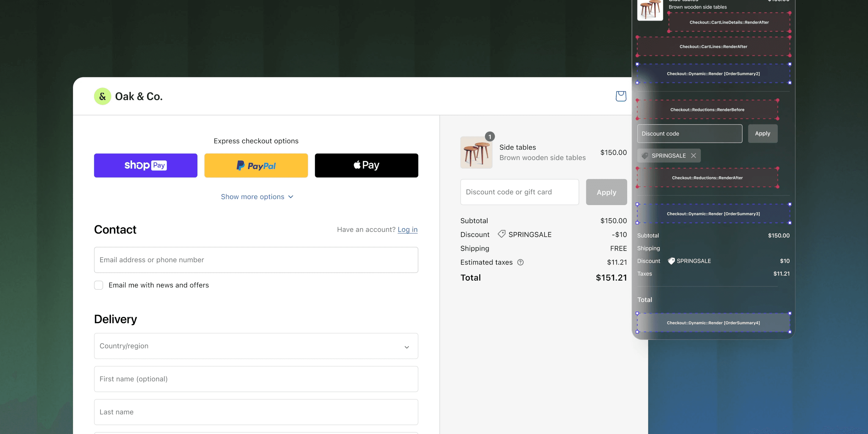Click the $150.00 Subtotal value in order summary
The width and height of the screenshot is (868, 434).
click(614, 221)
